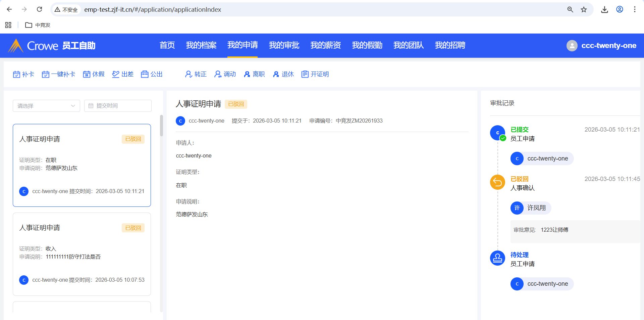Click the 公出 briefcase icon
This screenshot has height=320, width=644.
click(145, 74)
